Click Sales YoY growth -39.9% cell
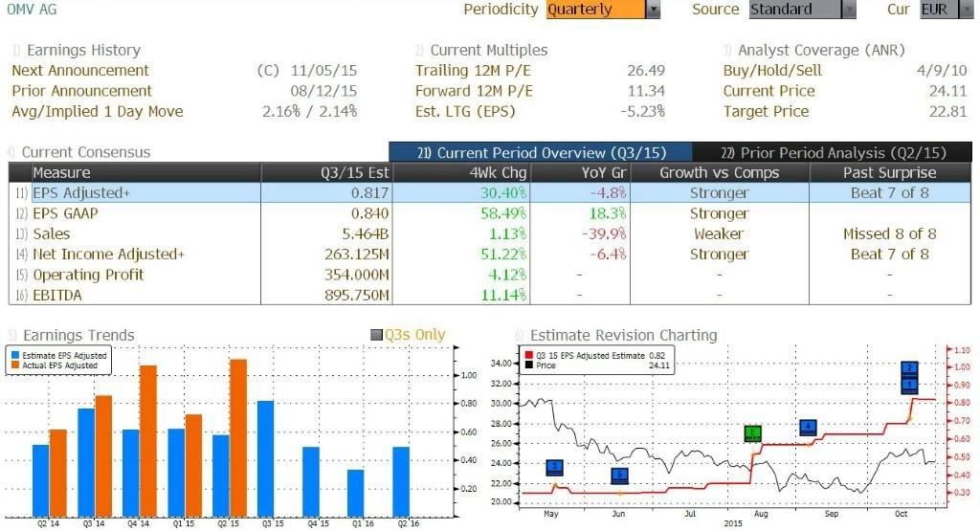980x531 pixels. coord(604,234)
